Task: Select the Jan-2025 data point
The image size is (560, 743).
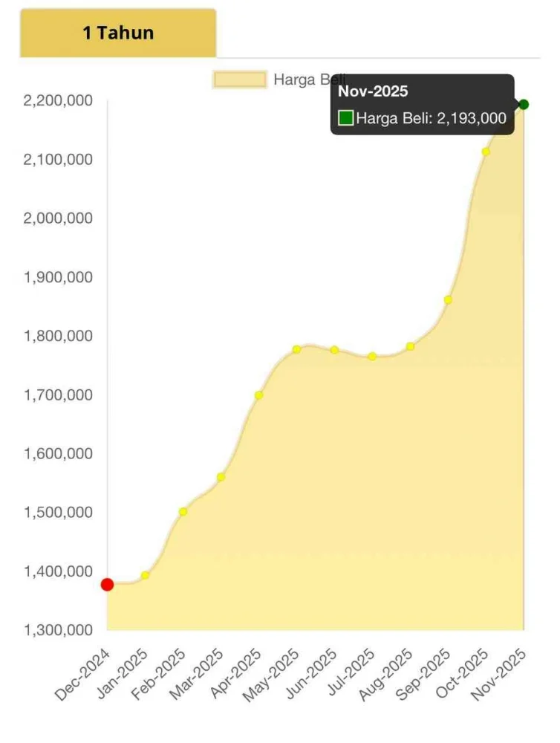Action: 145,575
